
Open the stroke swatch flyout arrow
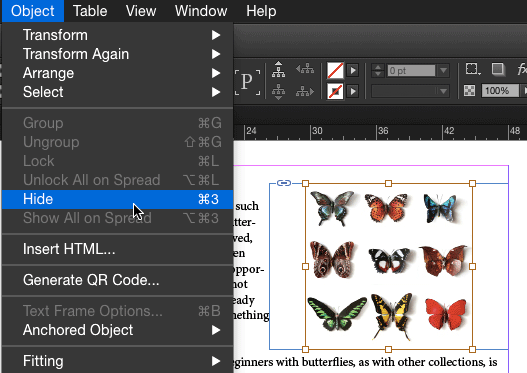pos(353,91)
